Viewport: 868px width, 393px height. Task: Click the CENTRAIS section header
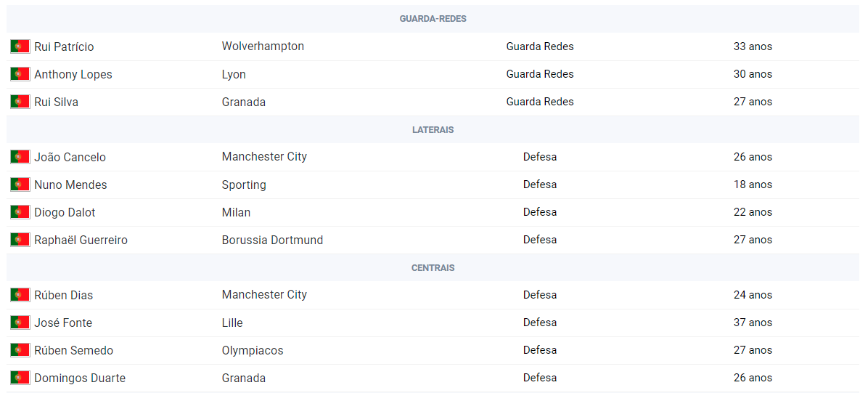click(433, 268)
